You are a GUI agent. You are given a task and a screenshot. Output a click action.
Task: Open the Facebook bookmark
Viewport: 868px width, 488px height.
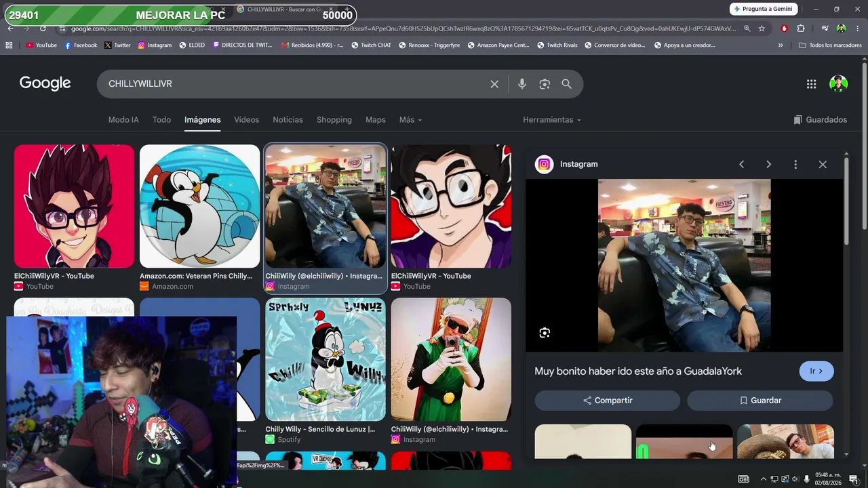(x=81, y=45)
